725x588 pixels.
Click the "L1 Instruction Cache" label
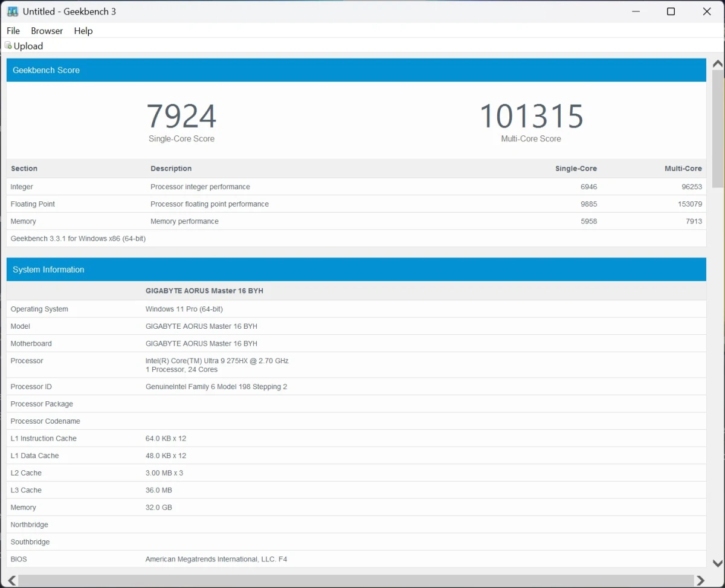click(x=43, y=439)
